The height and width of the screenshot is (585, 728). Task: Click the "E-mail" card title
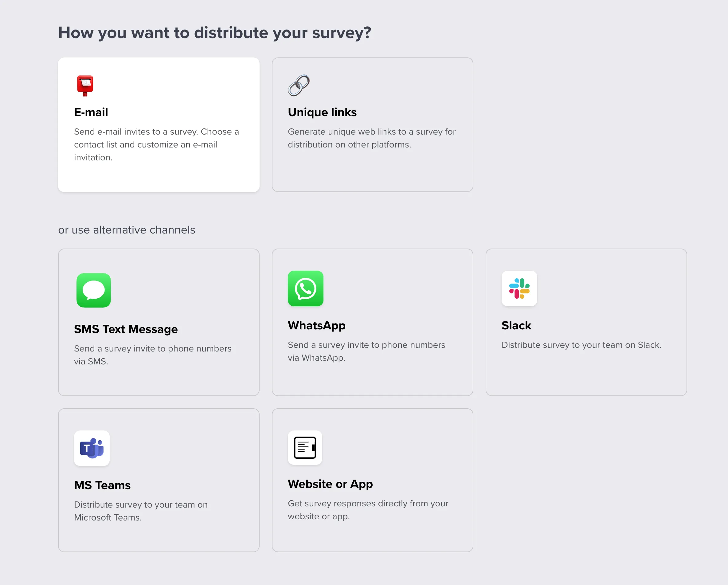pos(91,112)
